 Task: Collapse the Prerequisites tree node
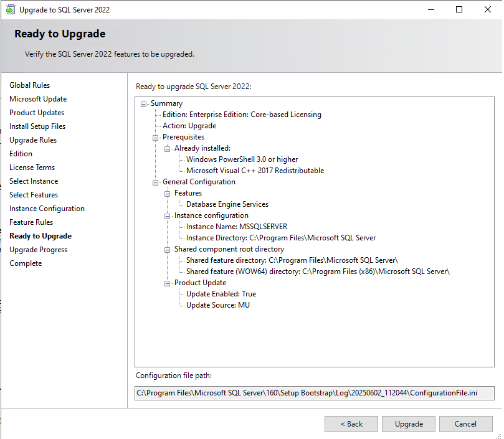point(156,138)
